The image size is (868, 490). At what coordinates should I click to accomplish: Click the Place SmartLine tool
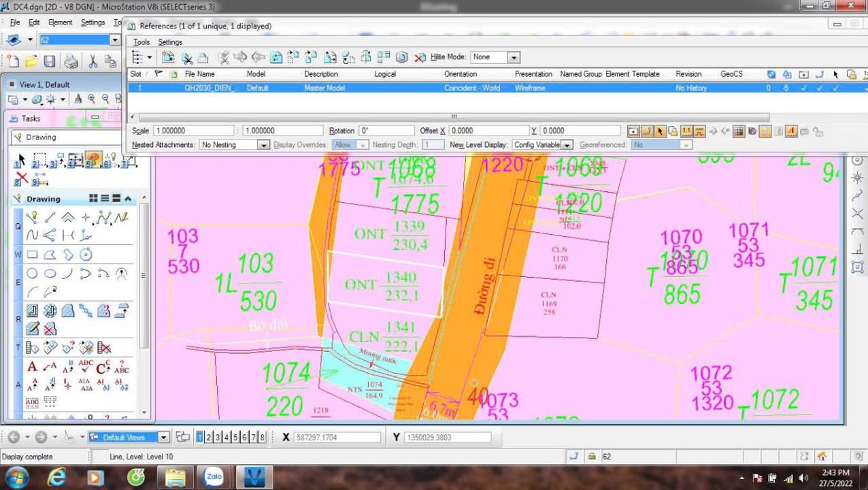(32, 218)
